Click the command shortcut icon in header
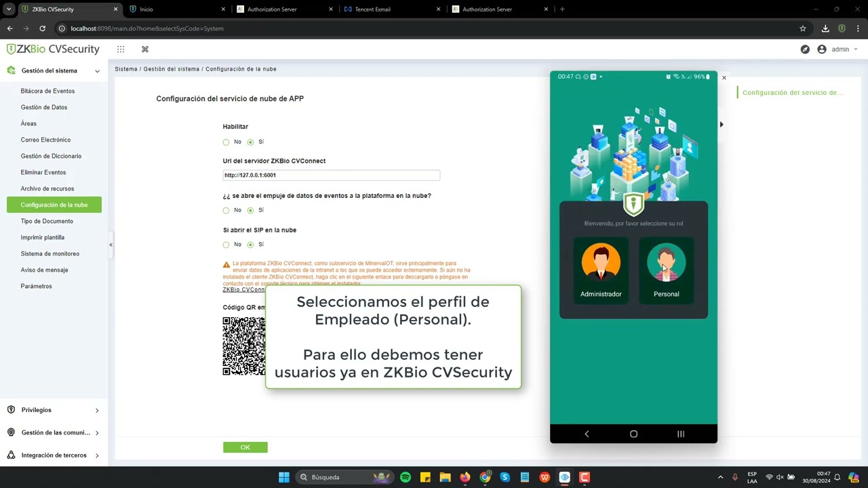868x488 pixels. tap(144, 49)
